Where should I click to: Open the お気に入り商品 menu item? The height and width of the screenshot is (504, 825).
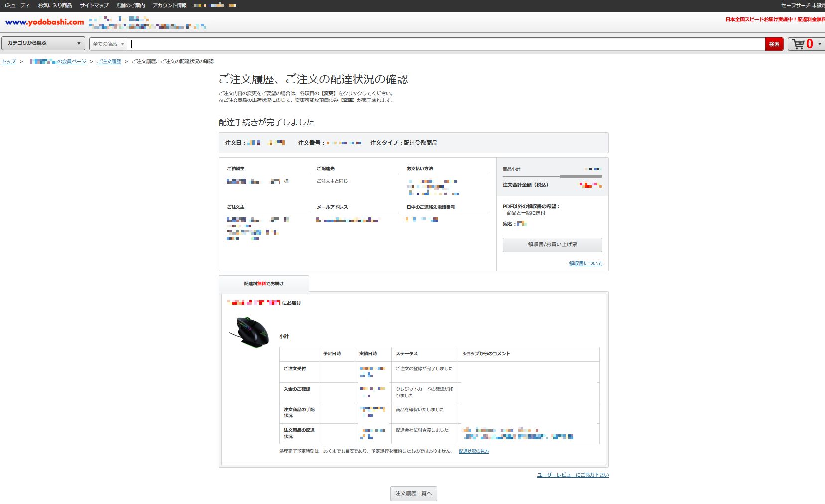pos(55,5)
